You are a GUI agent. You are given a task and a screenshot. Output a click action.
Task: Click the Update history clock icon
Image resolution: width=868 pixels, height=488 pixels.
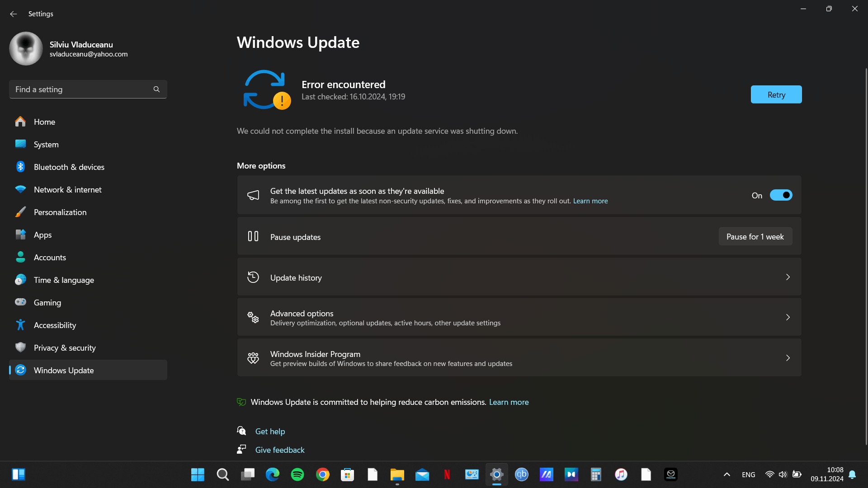[253, 277]
